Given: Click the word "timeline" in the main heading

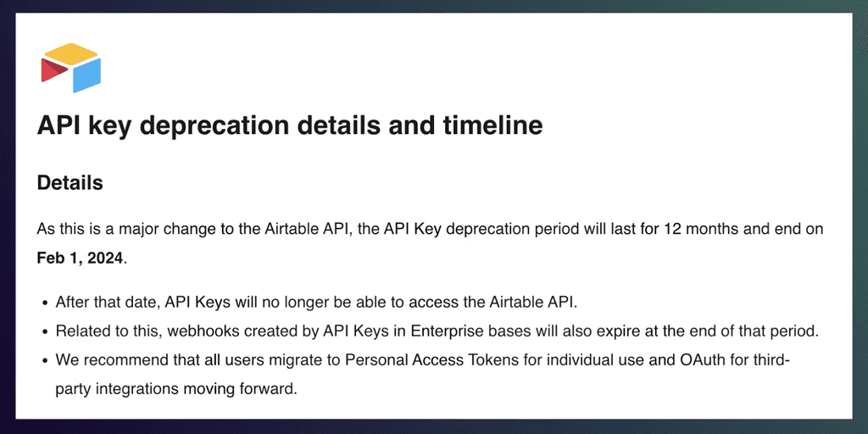Looking at the screenshot, I should coord(492,126).
